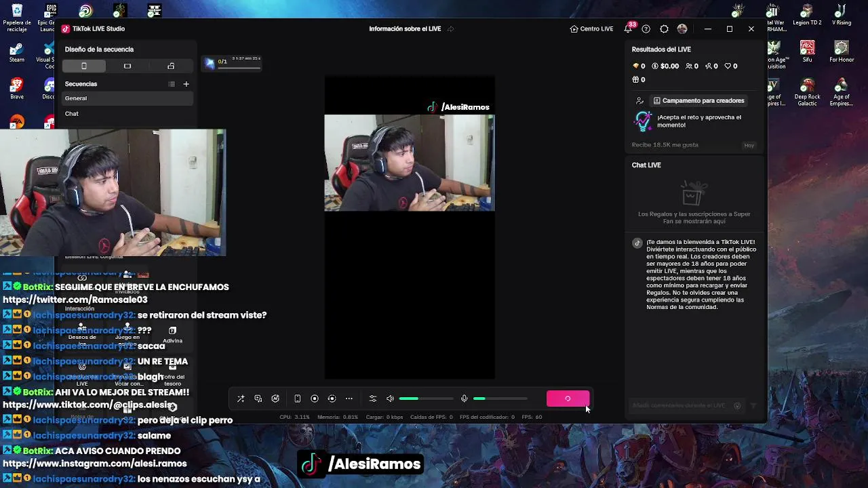Click the Hoy tag on the challenge
The width and height of the screenshot is (868, 488).
coord(749,145)
